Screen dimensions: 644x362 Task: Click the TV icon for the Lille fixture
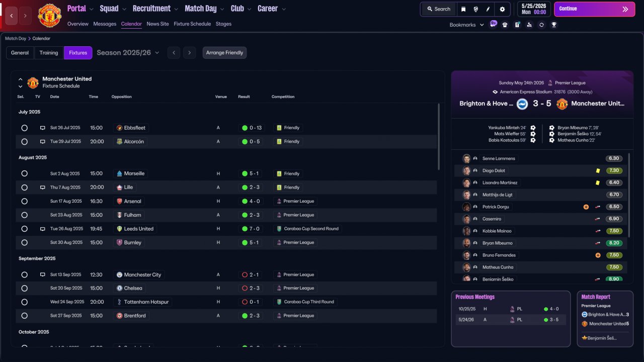coord(43,188)
